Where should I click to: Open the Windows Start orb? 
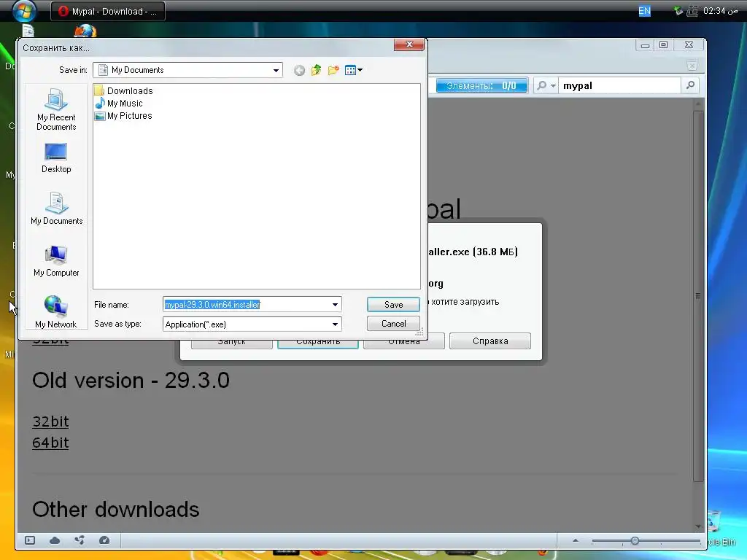point(24,11)
